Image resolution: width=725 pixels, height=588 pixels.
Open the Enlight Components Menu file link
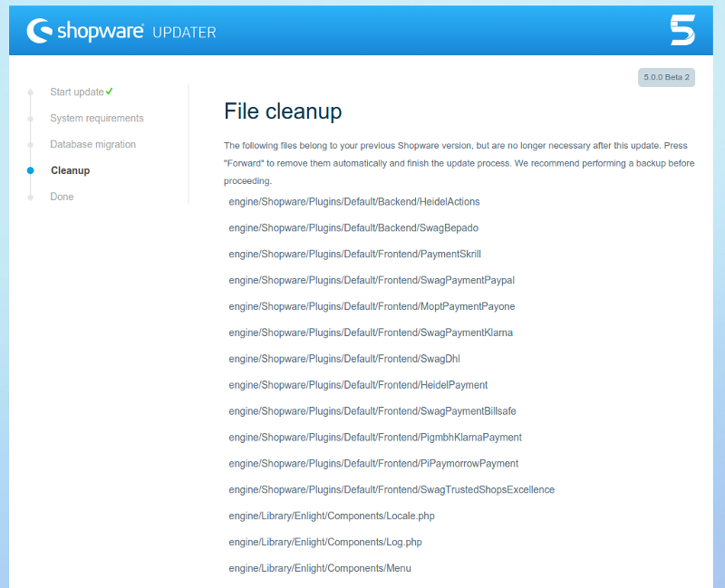pyautogui.click(x=321, y=568)
